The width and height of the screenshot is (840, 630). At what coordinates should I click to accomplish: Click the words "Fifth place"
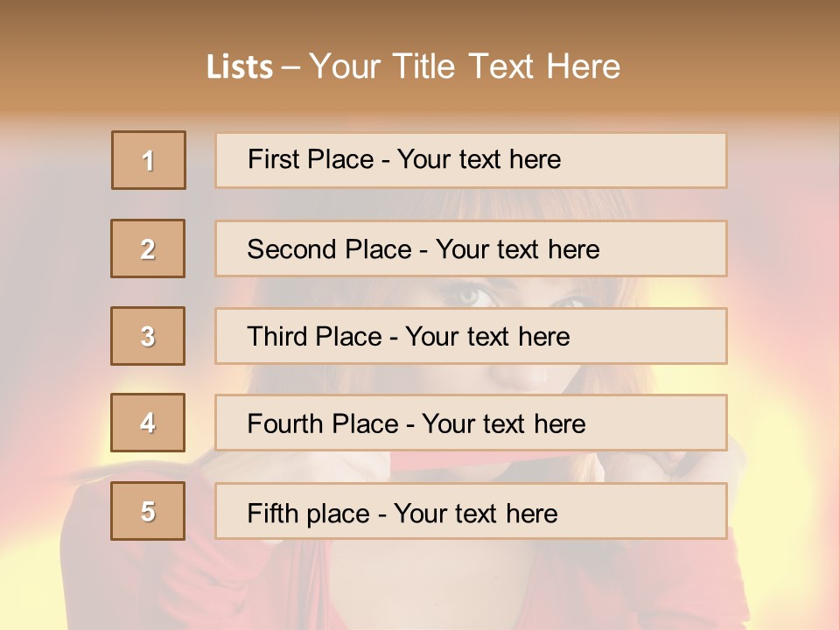pyautogui.click(x=308, y=513)
